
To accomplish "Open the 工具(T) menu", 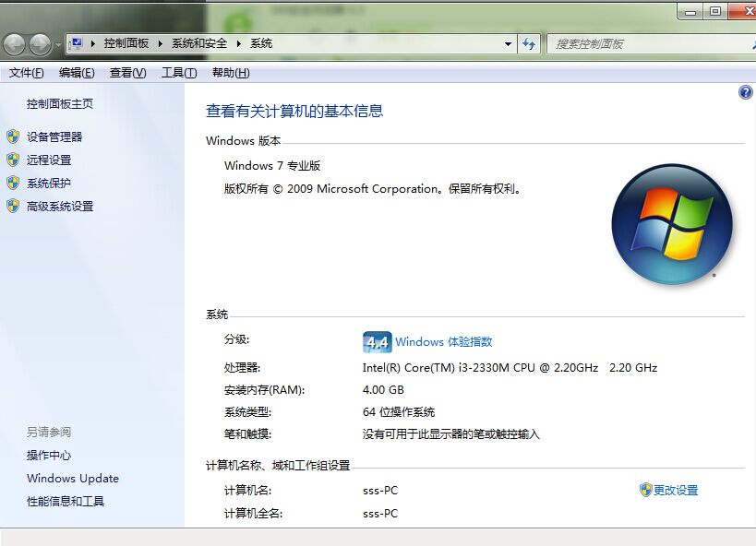I will click(179, 73).
